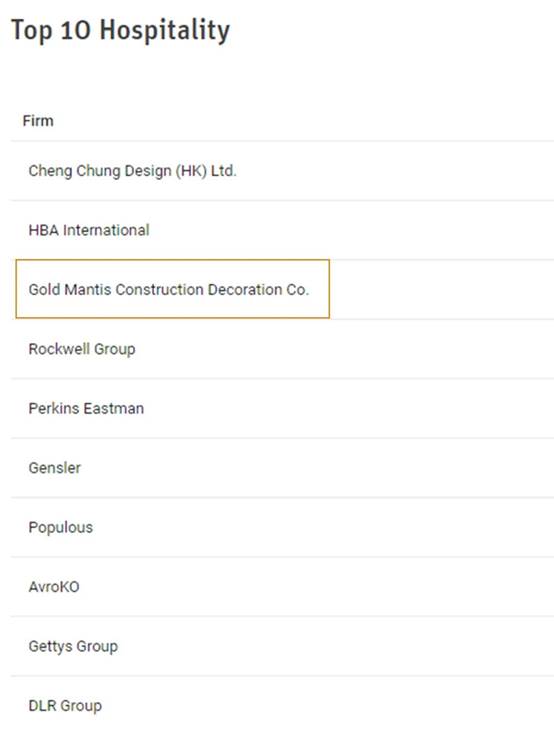Click the word Eastman in Perkins Eastman

coord(113,408)
